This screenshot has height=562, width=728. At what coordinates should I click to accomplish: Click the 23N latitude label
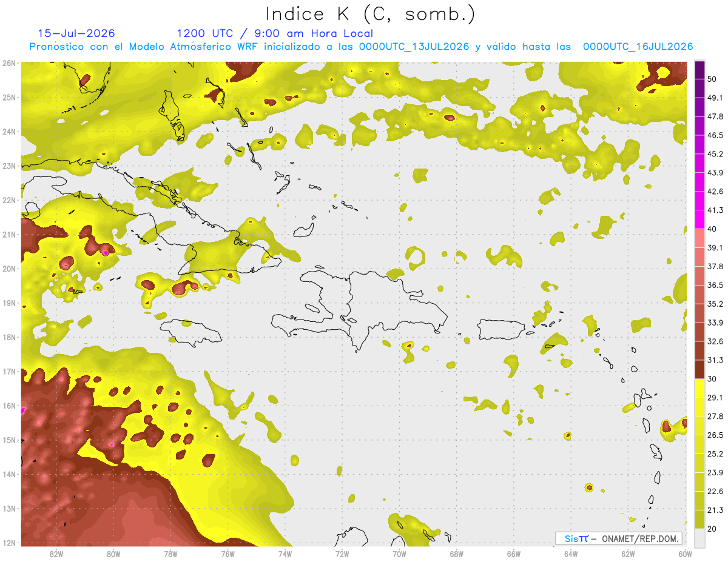pyautogui.click(x=8, y=166)
